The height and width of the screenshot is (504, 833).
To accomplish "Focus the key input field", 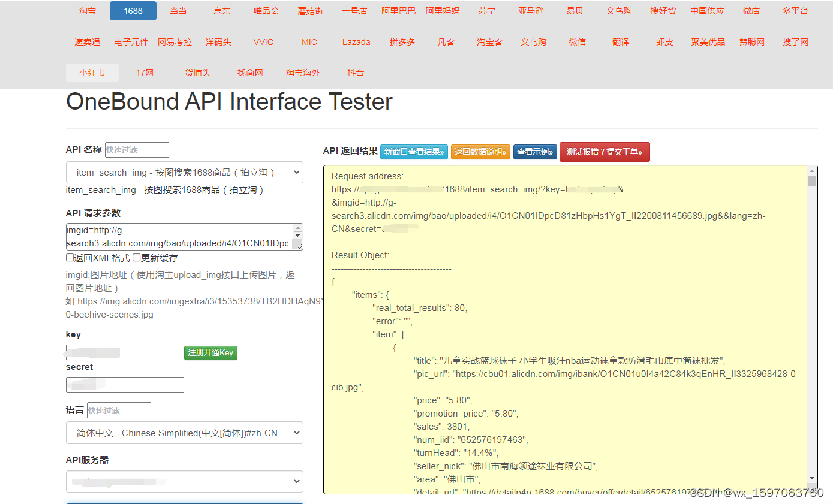I will [125, 352].
